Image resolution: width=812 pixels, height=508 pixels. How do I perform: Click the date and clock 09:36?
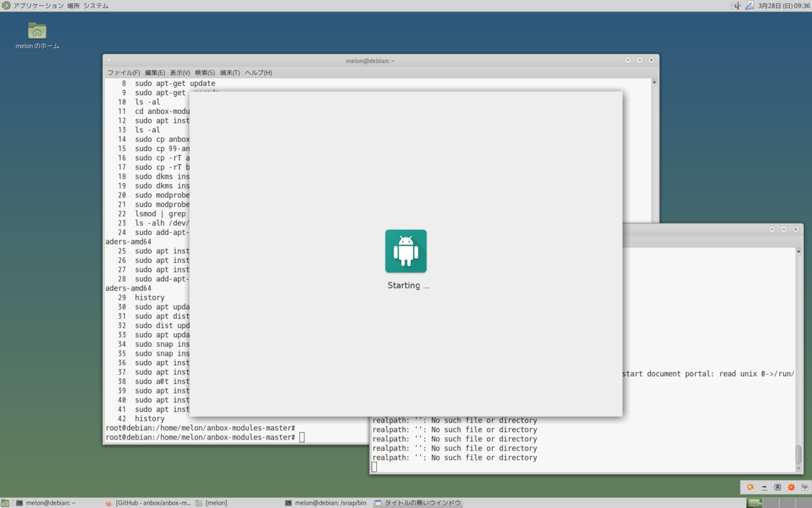[784, 5]
